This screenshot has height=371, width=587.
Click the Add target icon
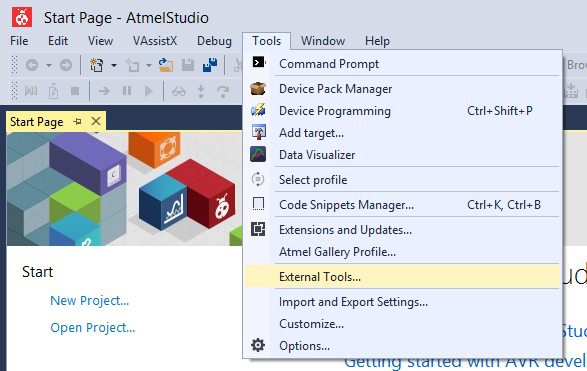(x=258, y=133)
